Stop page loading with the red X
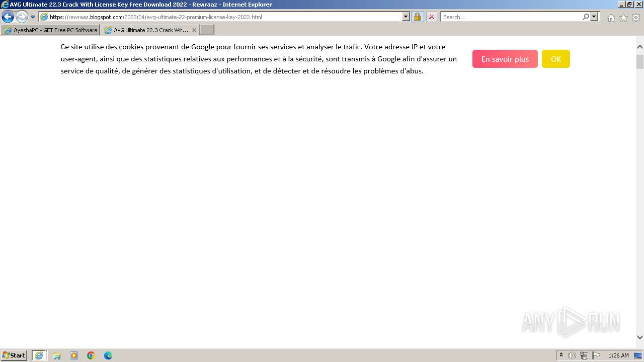The width and height of the screenshot is (644, 362). (x=432, y=17)
